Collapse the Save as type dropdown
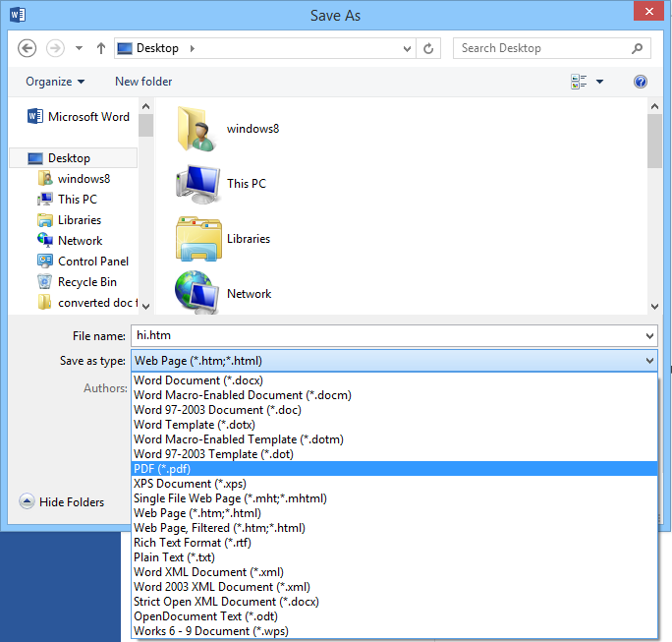Viewport: 672px width, 642px height. [x=649, y=361]
